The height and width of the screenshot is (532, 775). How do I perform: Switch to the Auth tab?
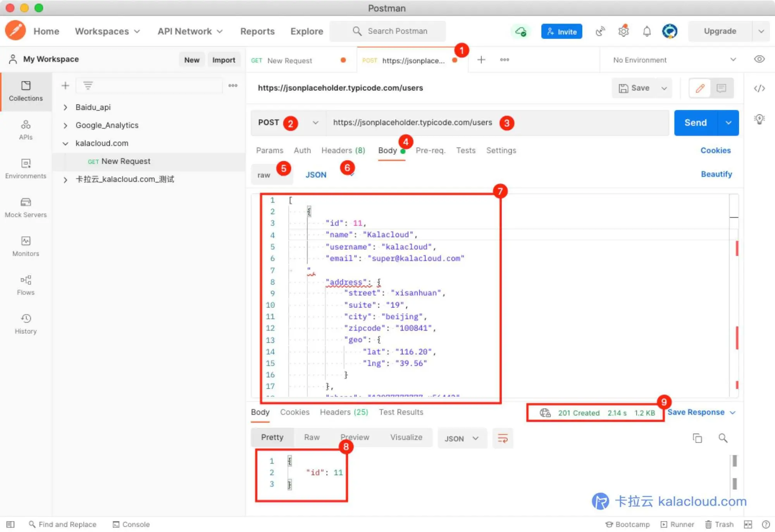pos(302,150)
